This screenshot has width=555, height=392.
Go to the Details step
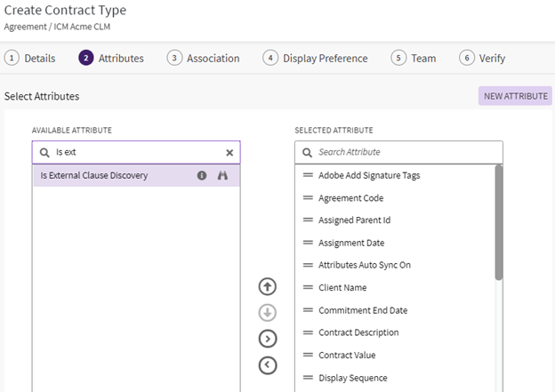tap(30, 59)
